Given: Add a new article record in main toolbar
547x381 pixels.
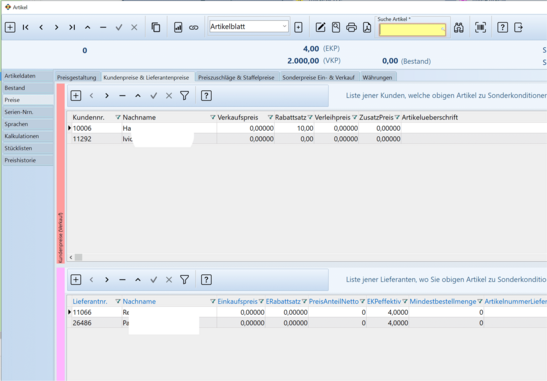Looking at the screenshot, I should click(10, 27).
